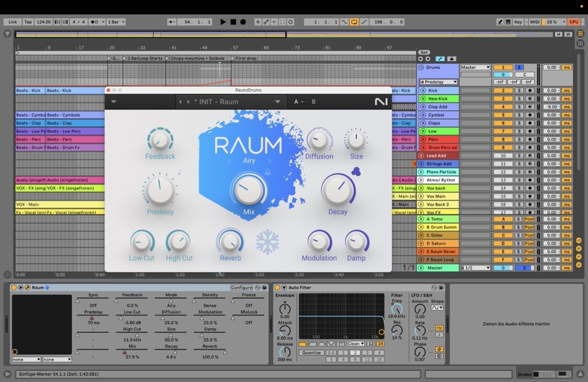Click the arrangement Record button

pos(243,22)
